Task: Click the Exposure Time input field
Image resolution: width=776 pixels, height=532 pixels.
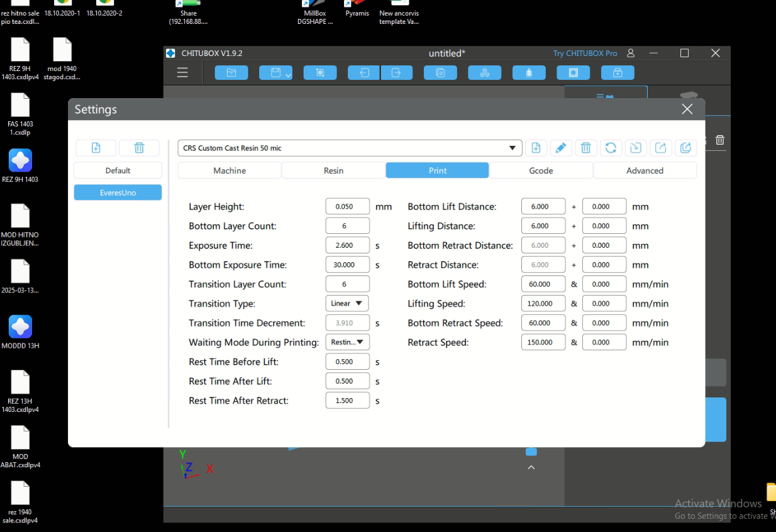Action: [x=347, y=245]
